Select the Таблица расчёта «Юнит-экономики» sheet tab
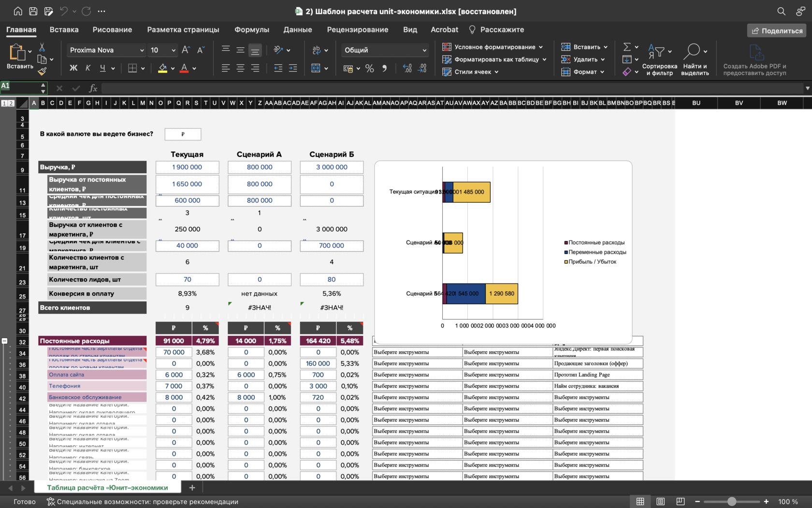Screen dimensions: 812x508 pos(107,488)
